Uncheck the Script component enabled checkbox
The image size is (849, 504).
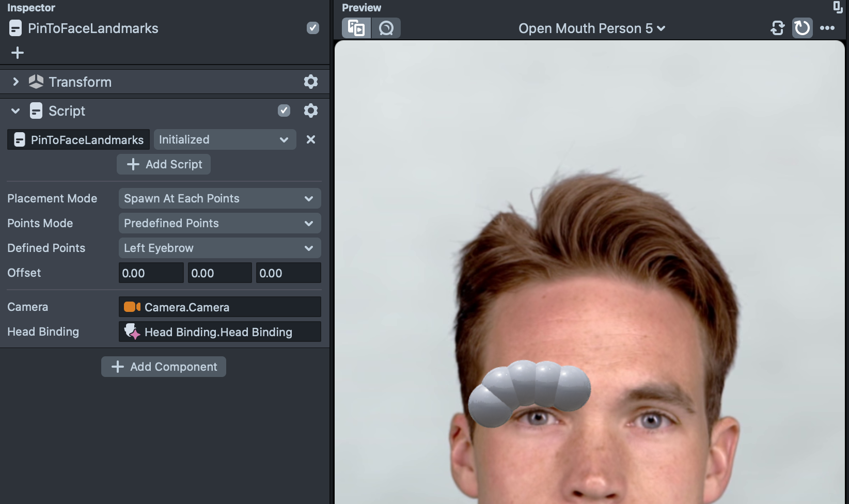[284, 111]
